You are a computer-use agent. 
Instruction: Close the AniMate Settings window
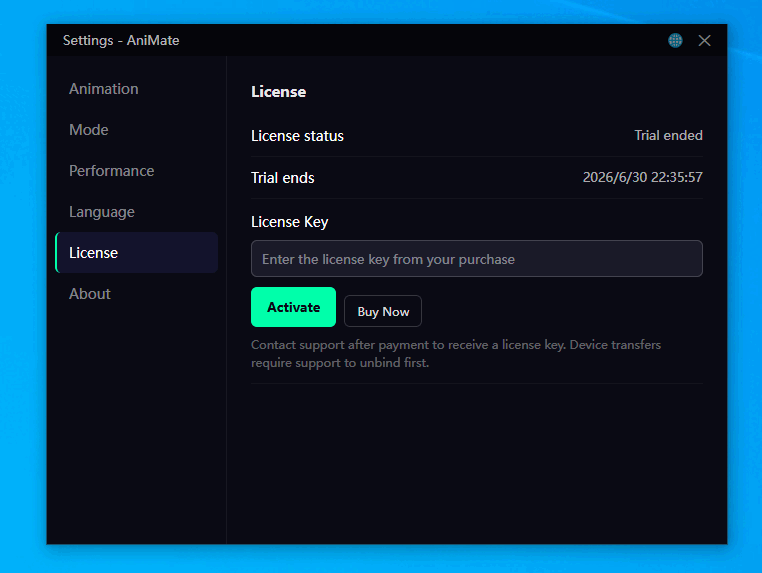pyautogui.click(x=704, y=40)
